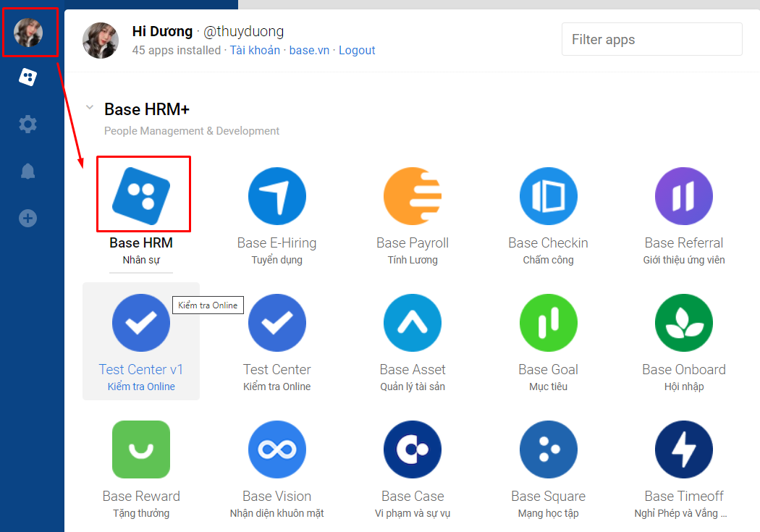Open the Tài khoản link
The width and height of the screenshot is (760, 532).
[255, 50]
